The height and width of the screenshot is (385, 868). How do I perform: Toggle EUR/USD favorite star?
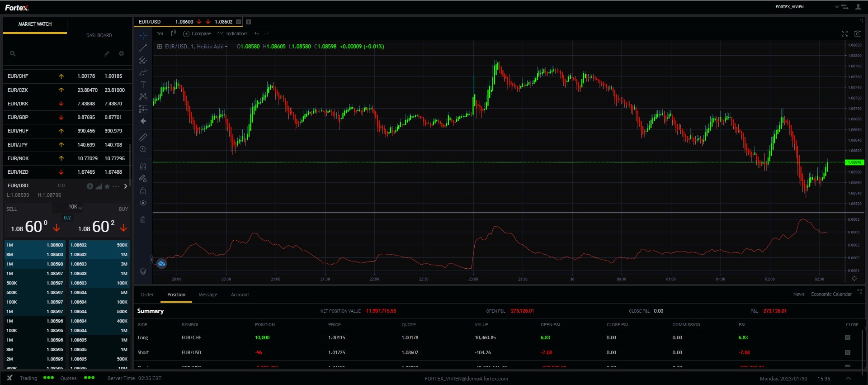click(107, 186)
